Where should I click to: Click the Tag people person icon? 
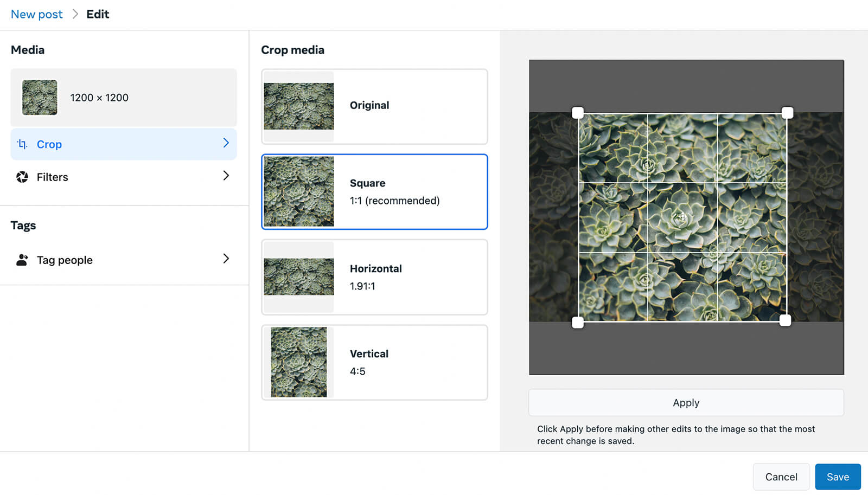22,260
